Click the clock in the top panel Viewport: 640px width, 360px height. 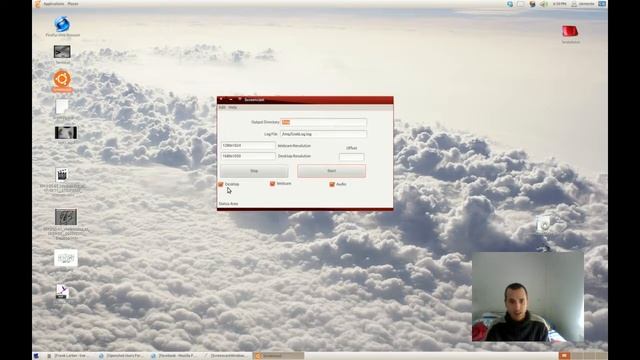(560, 4)
